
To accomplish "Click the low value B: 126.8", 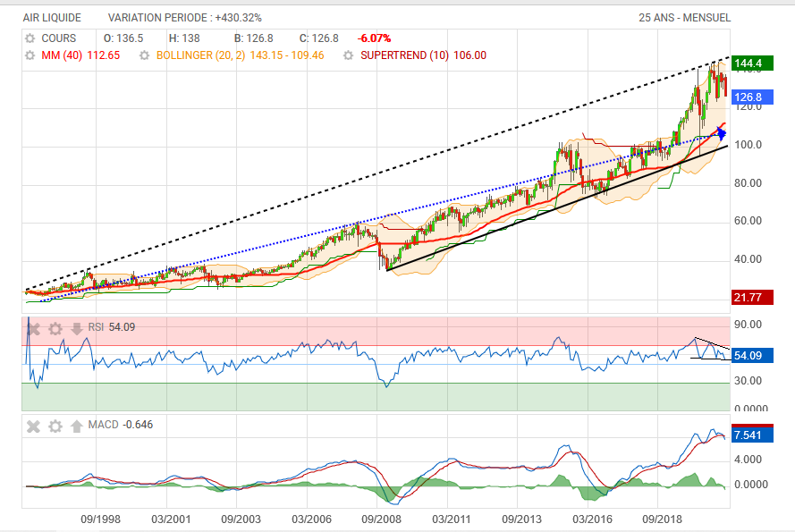I will click(x=253, y=38).
